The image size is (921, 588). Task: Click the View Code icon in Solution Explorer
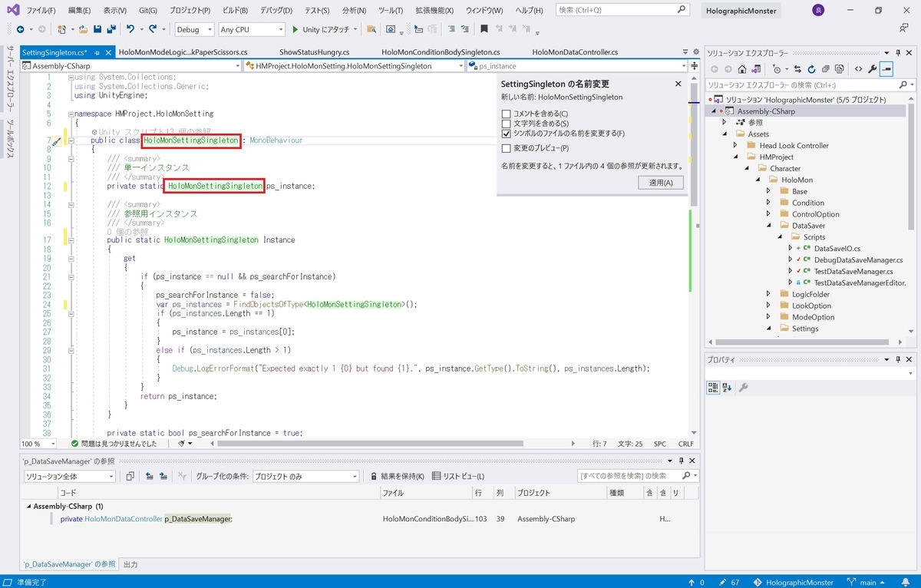[x=858, y=69]
